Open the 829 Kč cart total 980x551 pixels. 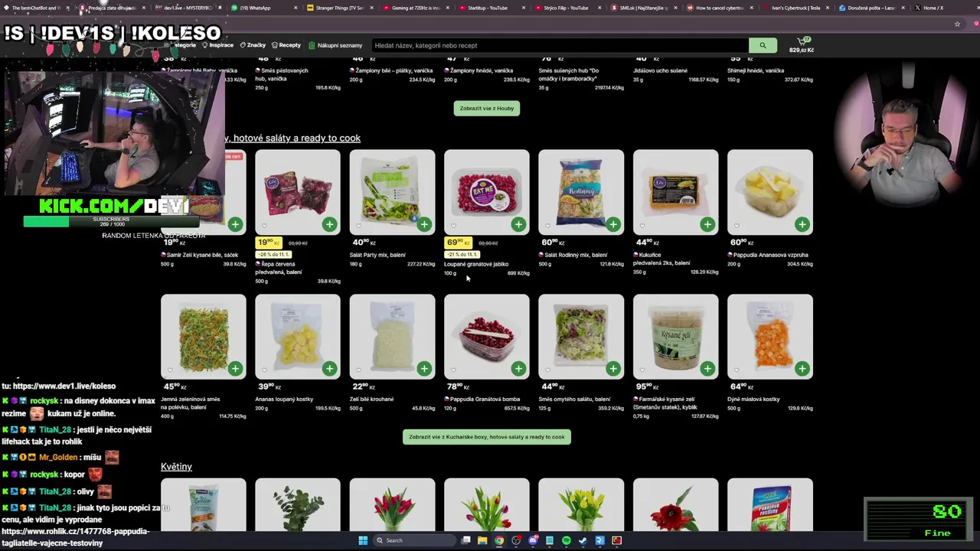tap(802, 51)
